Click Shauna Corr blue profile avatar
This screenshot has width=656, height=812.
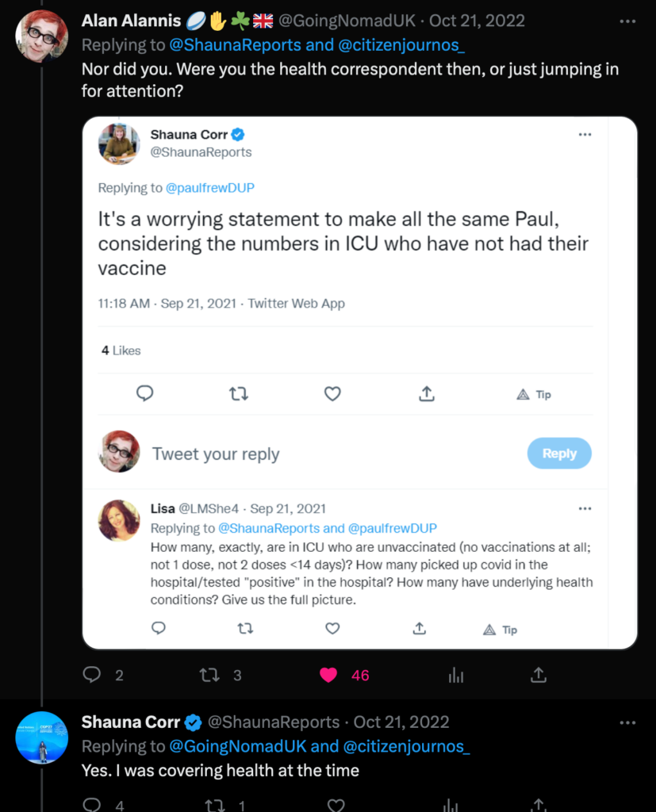click(x=42, y=737)
